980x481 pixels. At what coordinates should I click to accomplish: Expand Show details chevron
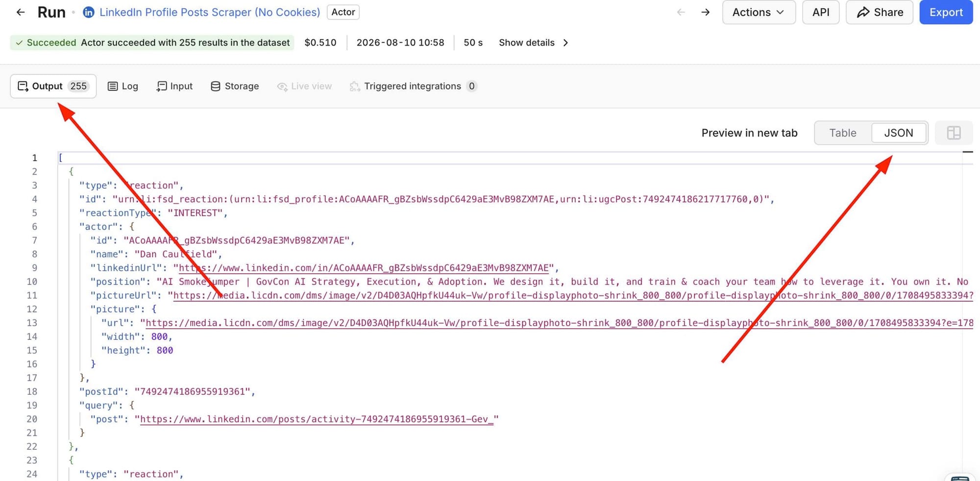566,43
